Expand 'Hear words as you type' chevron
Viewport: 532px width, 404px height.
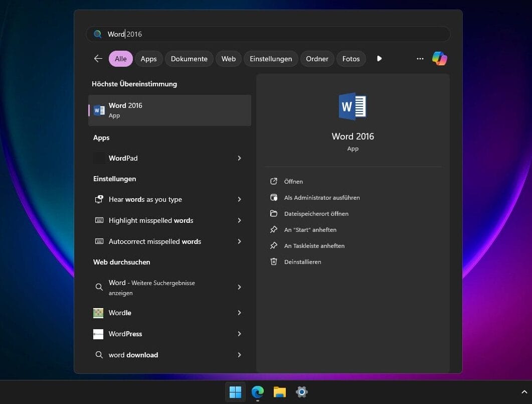click(239, 199)
